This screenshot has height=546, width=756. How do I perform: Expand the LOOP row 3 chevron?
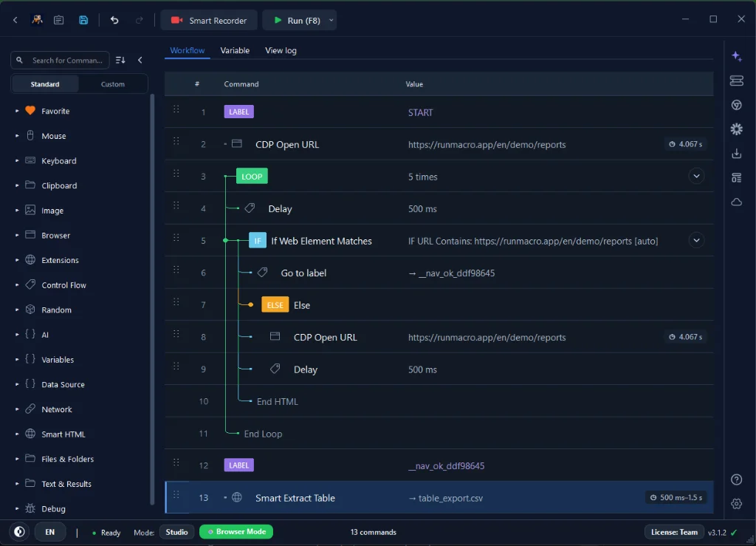tap(696, 176)
